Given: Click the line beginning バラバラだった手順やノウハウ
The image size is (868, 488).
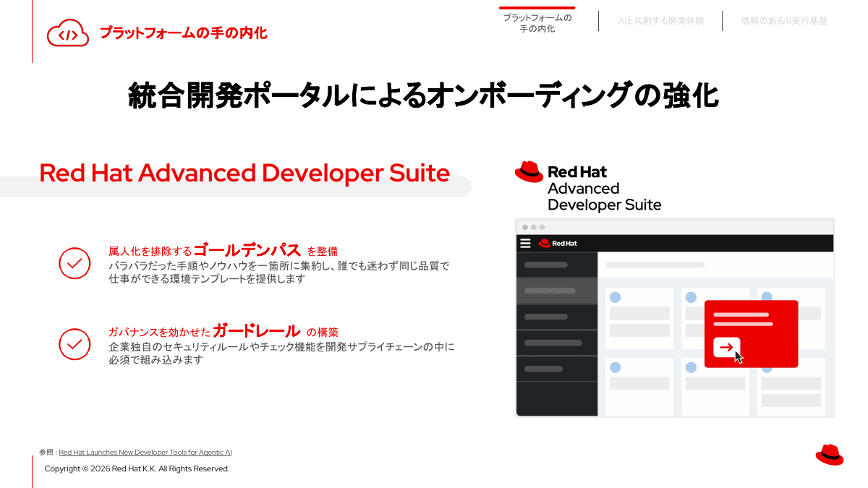Looking at the screenshot, I should click(x=279, y=266).
